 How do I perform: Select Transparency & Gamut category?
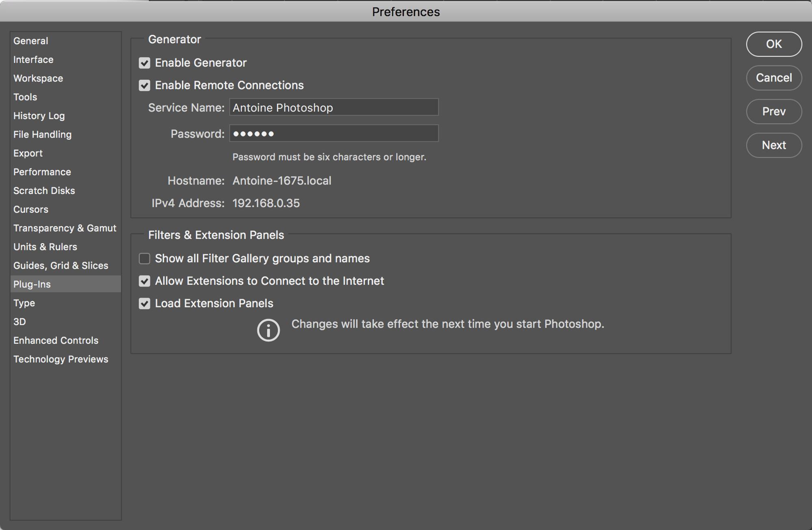tap(65, 228)
